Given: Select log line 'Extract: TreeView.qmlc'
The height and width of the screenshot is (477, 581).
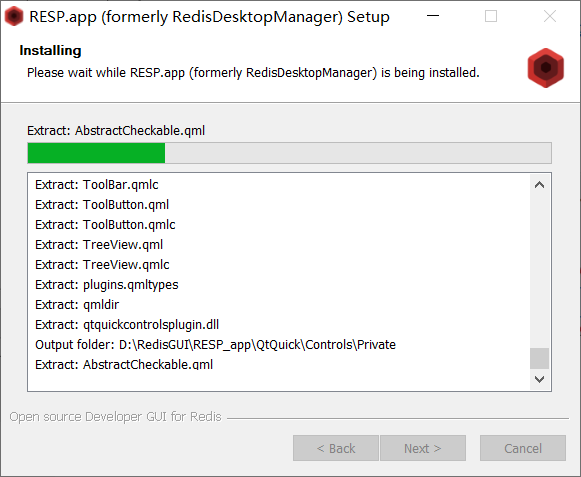Looking at the screenshot, I should [102, 265].
